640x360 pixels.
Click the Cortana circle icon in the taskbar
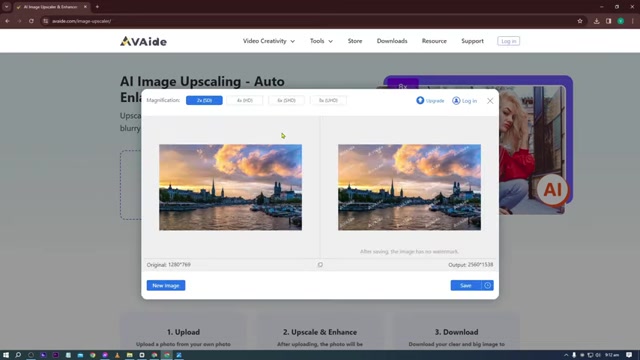point(31,355)
